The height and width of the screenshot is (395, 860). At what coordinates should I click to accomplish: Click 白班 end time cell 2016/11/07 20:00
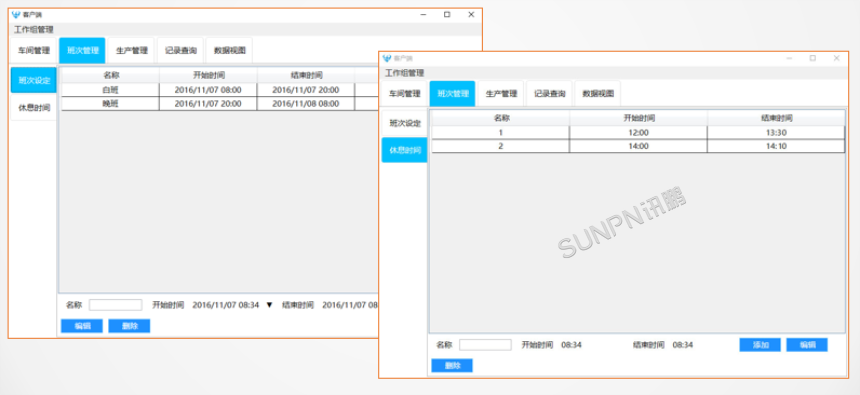[305, 89]
